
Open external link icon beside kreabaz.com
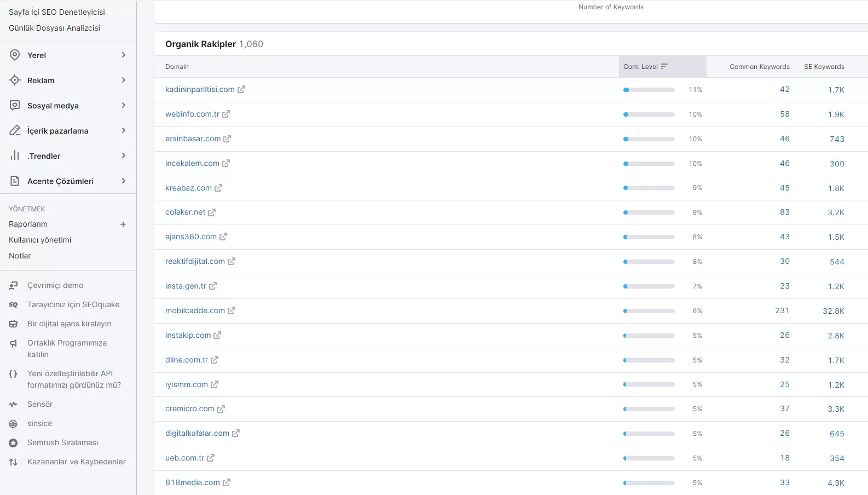point(218,188)
